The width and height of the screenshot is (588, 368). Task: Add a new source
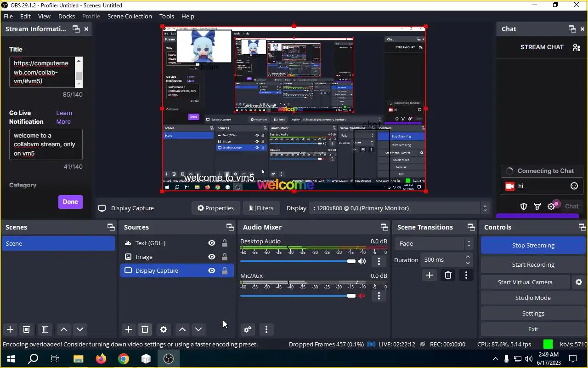[x=129, y=329]
